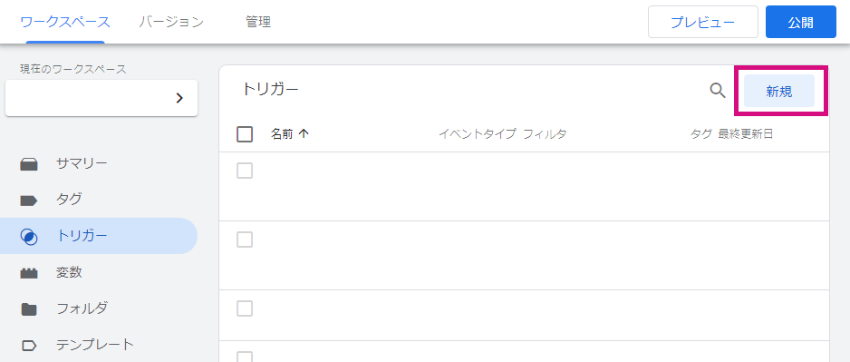
Task: Switch to the バージョン tab
Action: pyautogui.click(x=171, y=22)
